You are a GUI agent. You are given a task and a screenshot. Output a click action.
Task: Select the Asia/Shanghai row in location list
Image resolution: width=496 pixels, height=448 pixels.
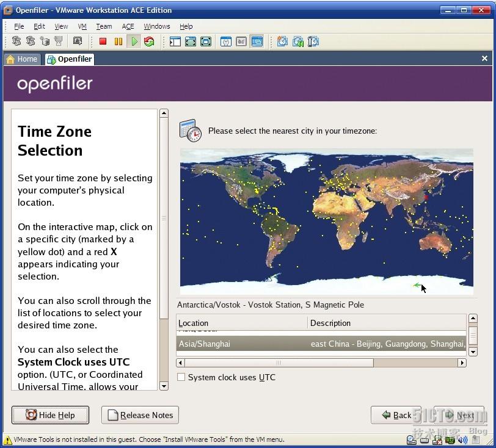[321, 344]
